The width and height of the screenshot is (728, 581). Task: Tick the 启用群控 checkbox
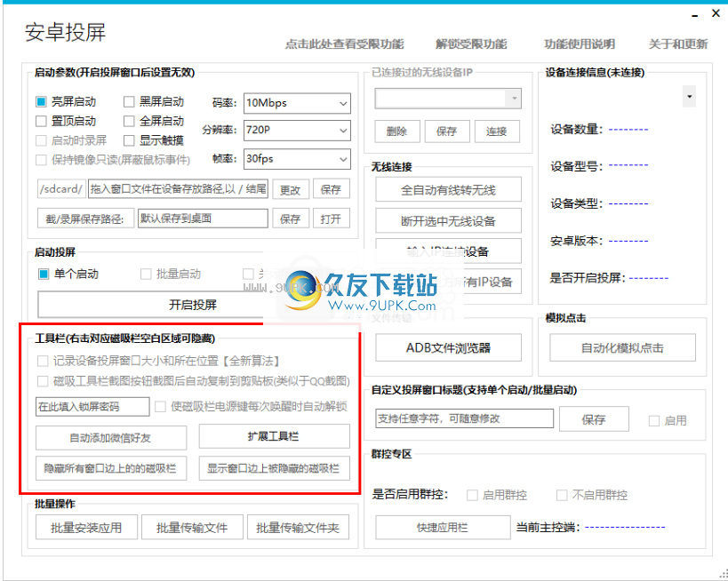pyautogui.click(x=472, y=495)
